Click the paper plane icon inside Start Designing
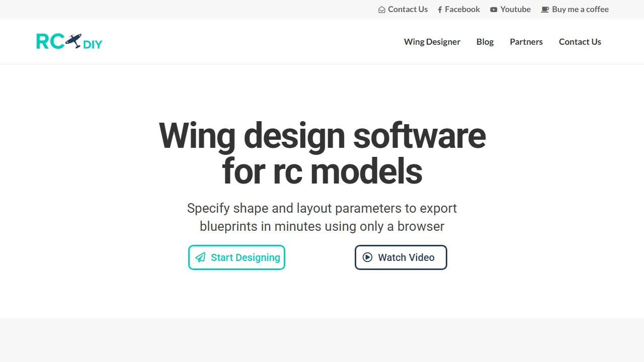Screen dimensions: 644x362 pos(201,257)
